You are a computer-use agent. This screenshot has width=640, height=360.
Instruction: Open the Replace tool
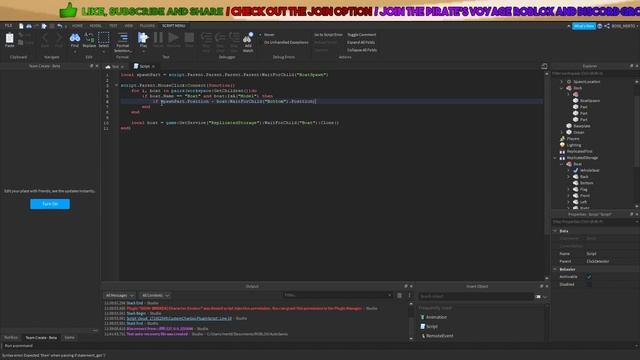(89, 40)
